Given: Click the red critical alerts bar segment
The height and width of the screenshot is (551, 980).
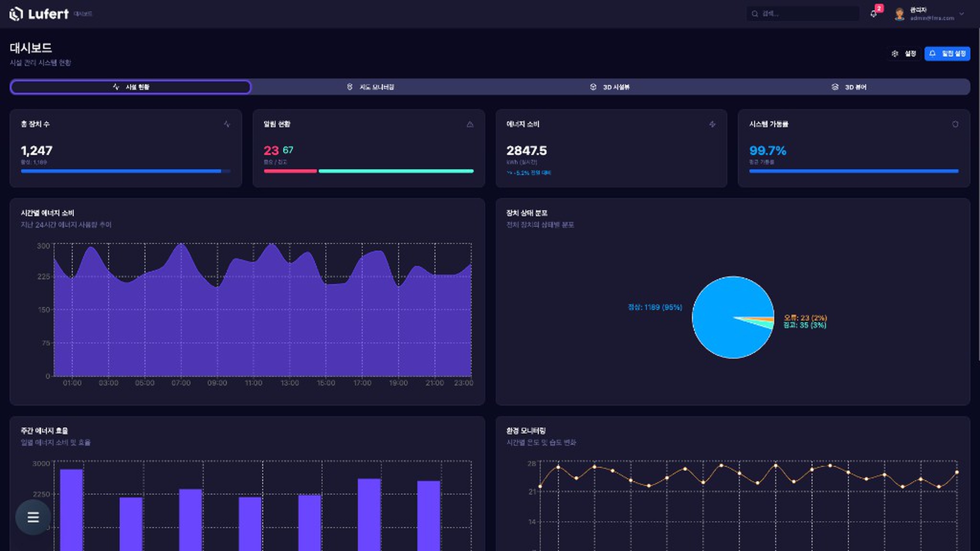Looking at the screenshot, I should pos(290,171).
